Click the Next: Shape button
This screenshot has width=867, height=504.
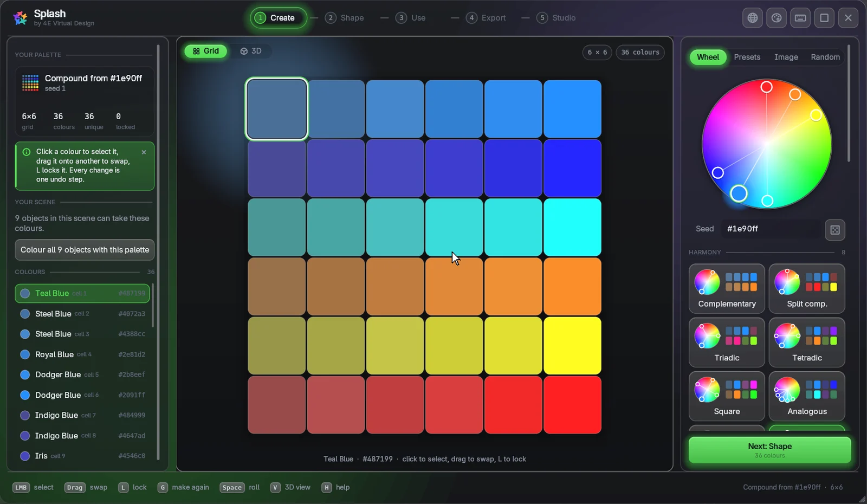(x=769, y=450)
